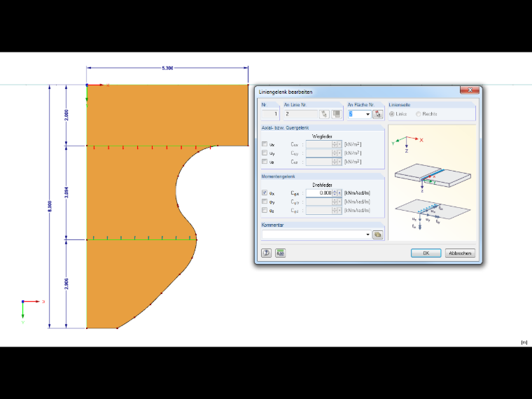Click the An Linie Nr. field
The height and width of the screenshot is (399, 532).
301,114
